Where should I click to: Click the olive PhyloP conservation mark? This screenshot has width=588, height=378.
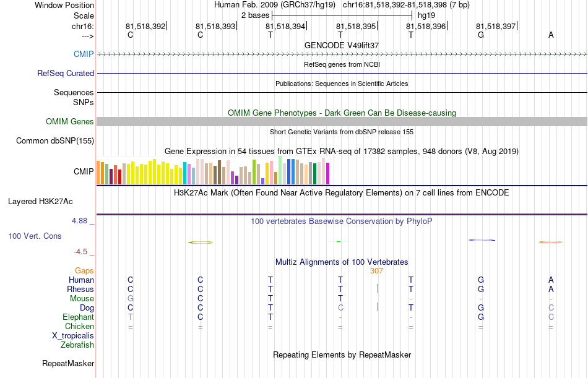coord(201,243)
